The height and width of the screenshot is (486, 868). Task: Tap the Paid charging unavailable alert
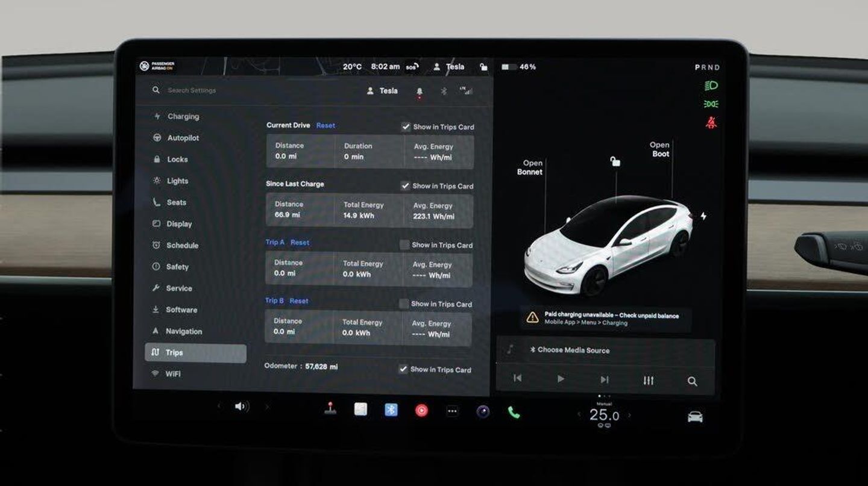pyautogui.click(x=606, y=319)
